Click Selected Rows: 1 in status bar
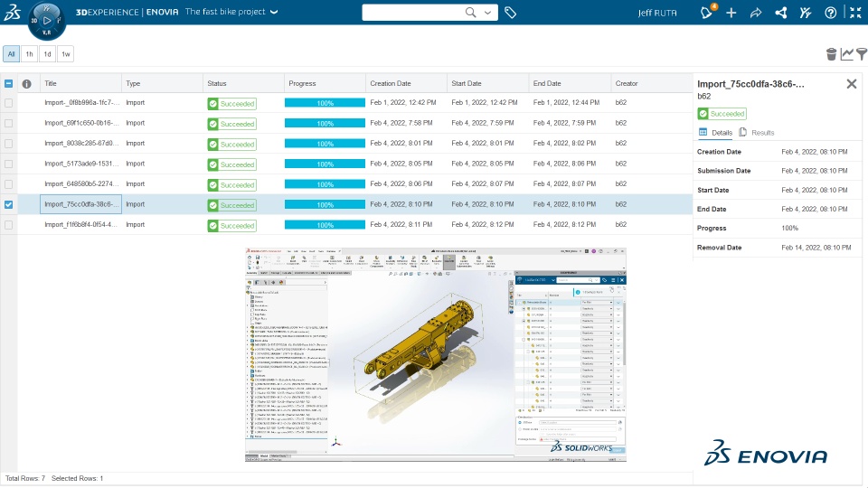Screen dimensions: 868x488 click(77, 479)
